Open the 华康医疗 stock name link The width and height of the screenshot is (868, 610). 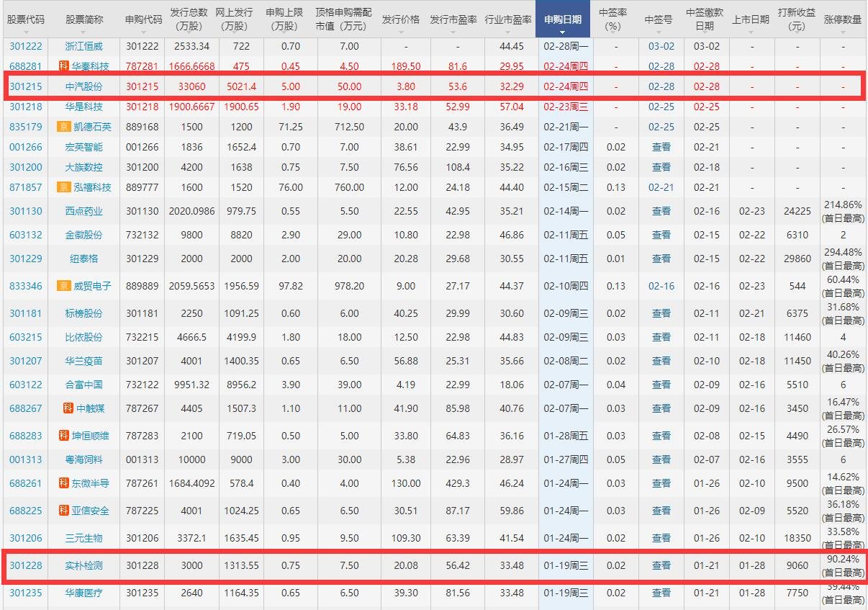click(x=84, y=593)
